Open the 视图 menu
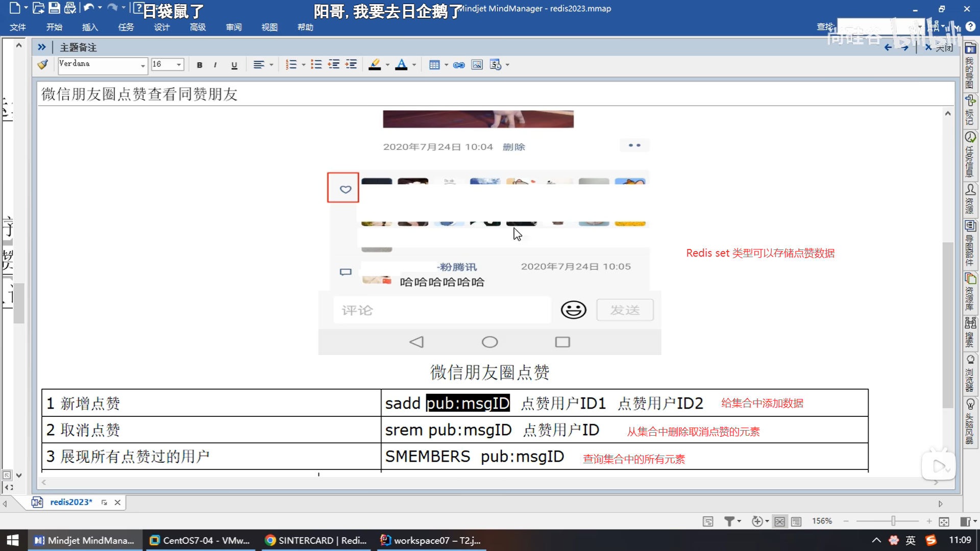The height and width of the screenshot is (551, 980). point(269,27)
